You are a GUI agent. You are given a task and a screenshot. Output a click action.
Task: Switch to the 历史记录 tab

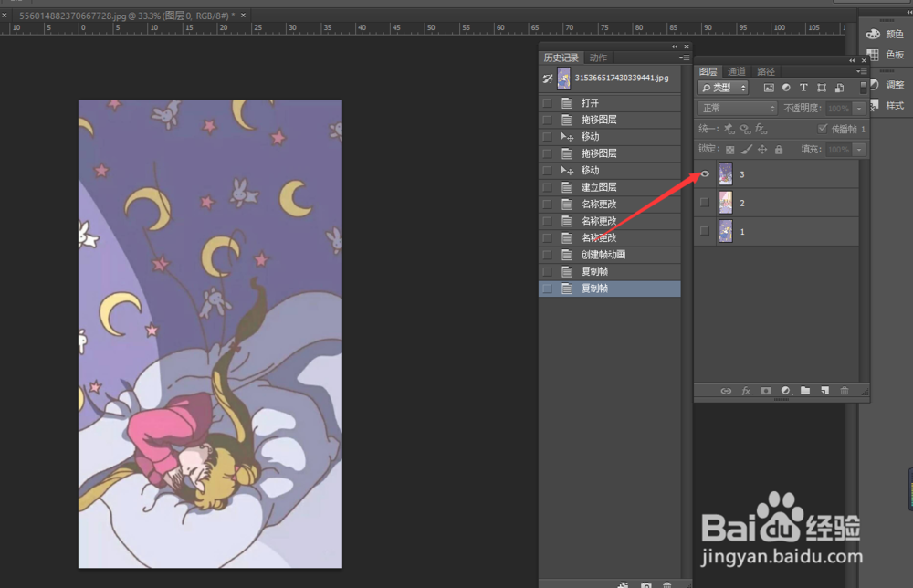tap(561, 58)
